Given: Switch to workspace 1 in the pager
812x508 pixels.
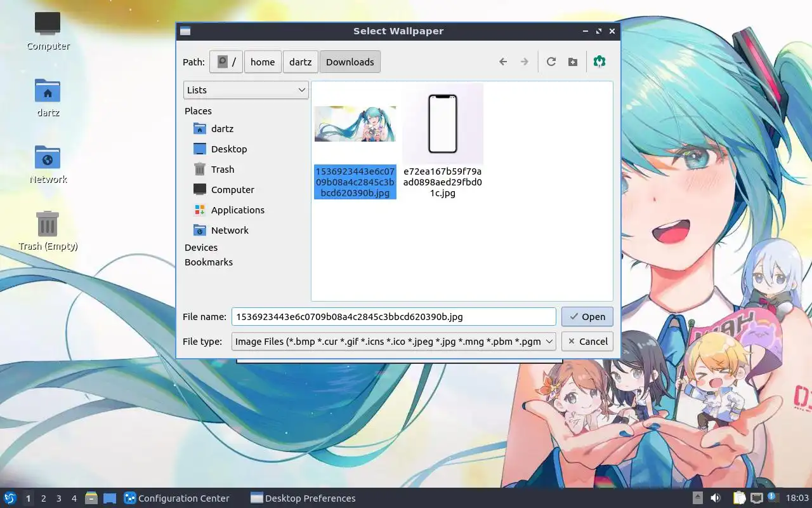Looking at the screenshot, I should coord(28,498).
